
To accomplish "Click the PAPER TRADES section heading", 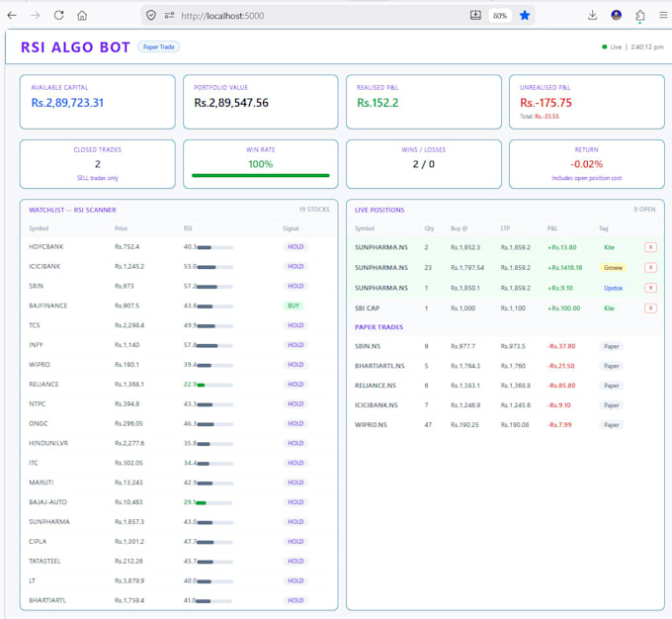I will pos(378,327).
